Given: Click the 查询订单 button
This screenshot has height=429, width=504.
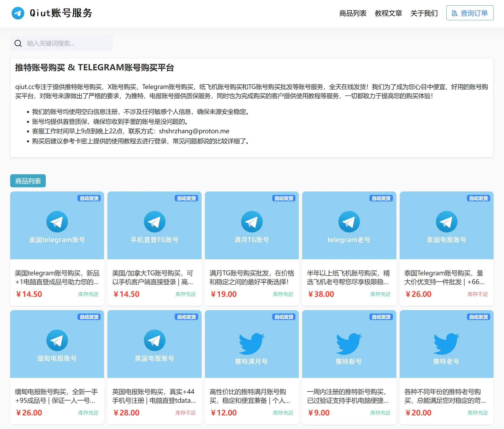Looking at the screenshot, I should click(469, 13).
